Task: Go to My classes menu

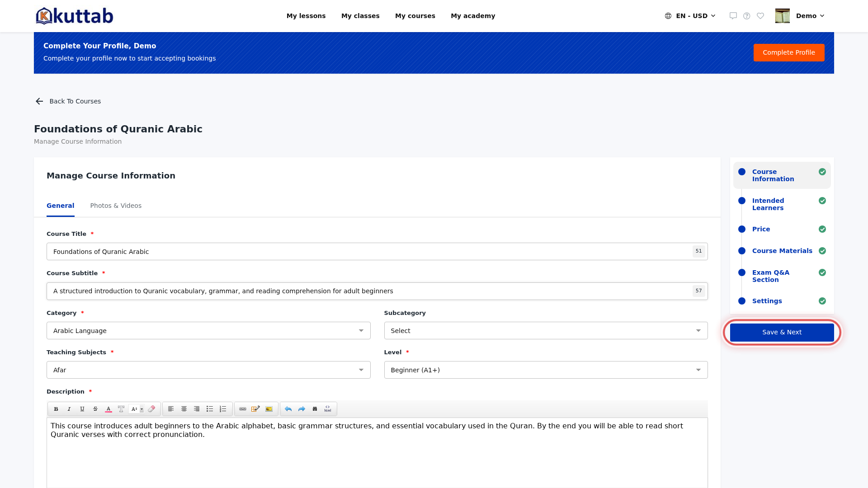Action: click(360, 16)
